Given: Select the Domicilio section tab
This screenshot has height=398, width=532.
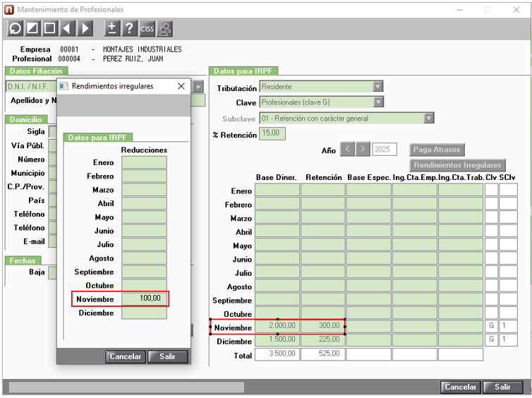Looking at the screenshot, I should pyautogui.click(x=26, y=119).
